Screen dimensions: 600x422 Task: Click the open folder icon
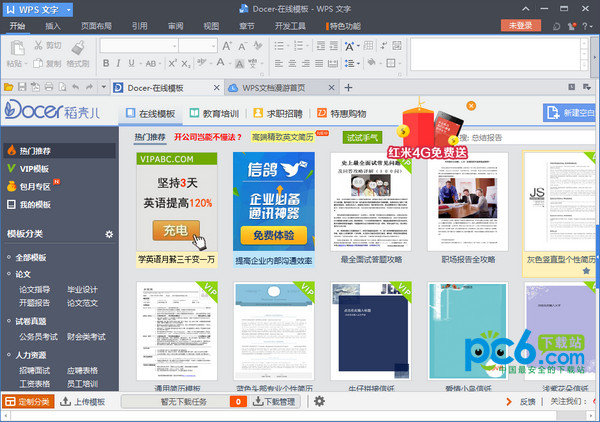click(x=8, y=87)
